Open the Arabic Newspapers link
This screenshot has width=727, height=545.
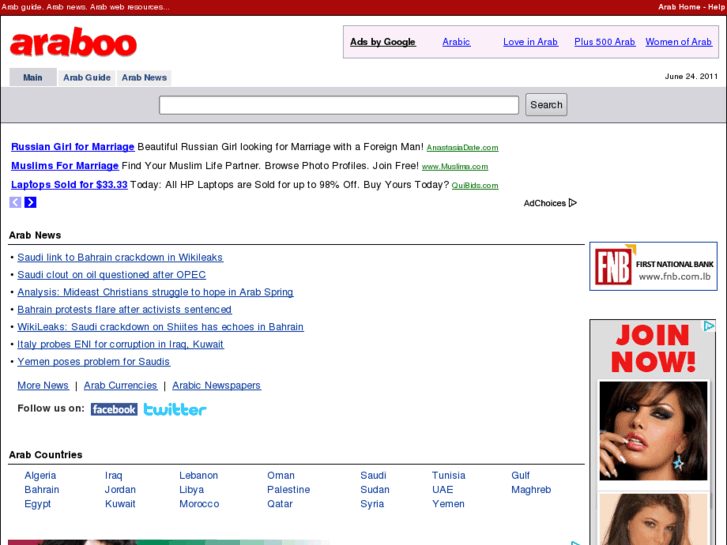click(217, 385)
